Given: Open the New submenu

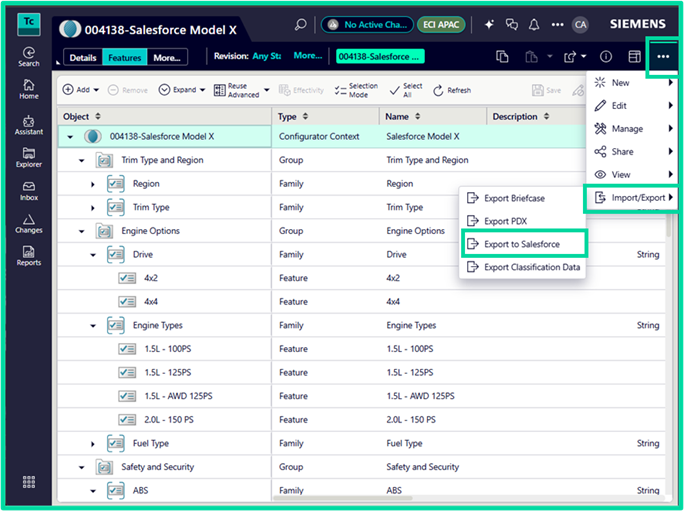Looking at the screenshot, I should pyautogui.click(x=633, y=83).
